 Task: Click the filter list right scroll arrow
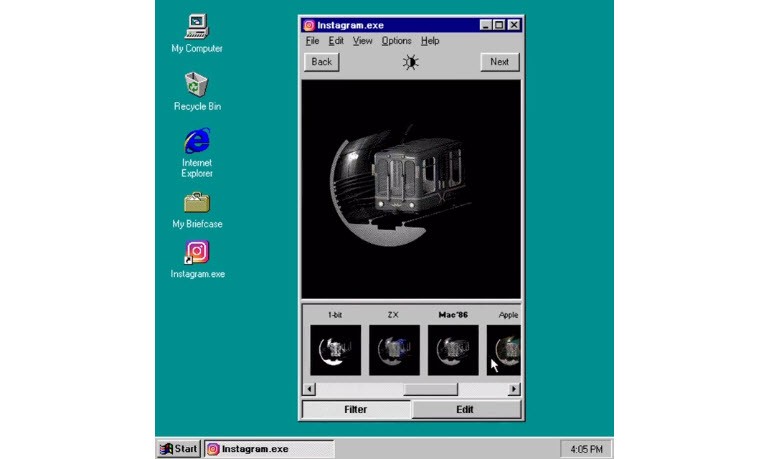coord(514,389)
